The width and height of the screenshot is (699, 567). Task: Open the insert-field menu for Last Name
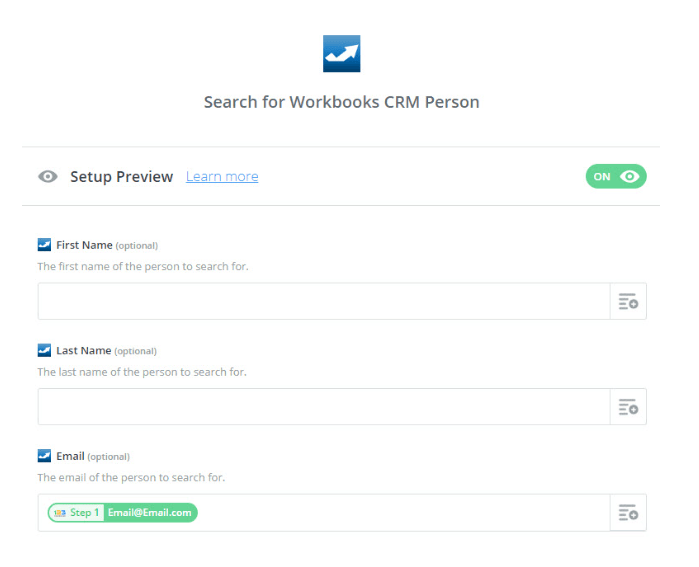pyautogui.click(x=628, y=407)
